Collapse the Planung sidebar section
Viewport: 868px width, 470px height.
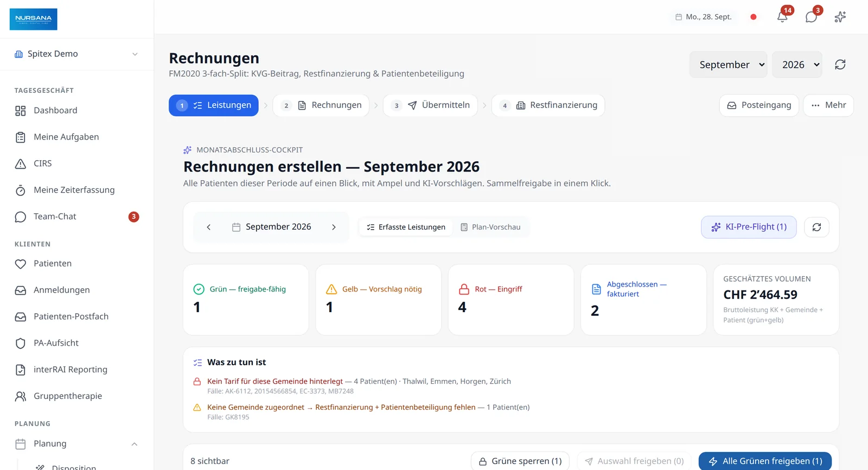click(76, 444)
